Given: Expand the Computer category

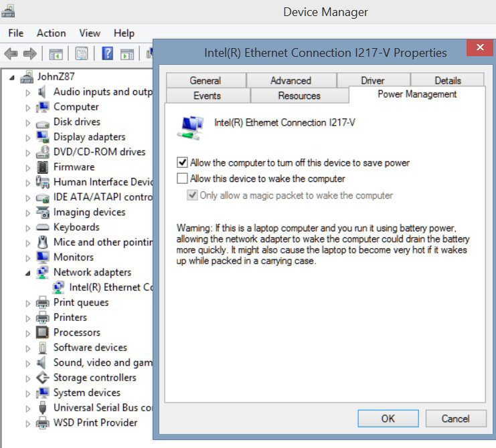Looking at the screenshot, I should pos(28,108).
